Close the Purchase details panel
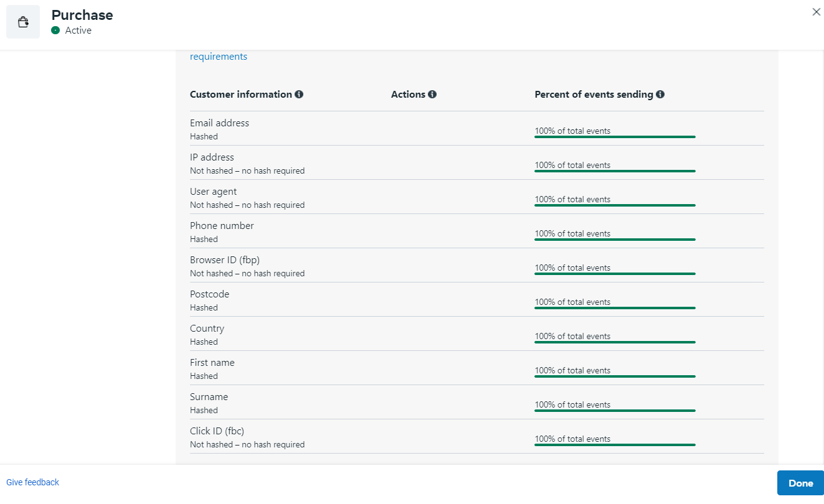 tap(816, 12)
